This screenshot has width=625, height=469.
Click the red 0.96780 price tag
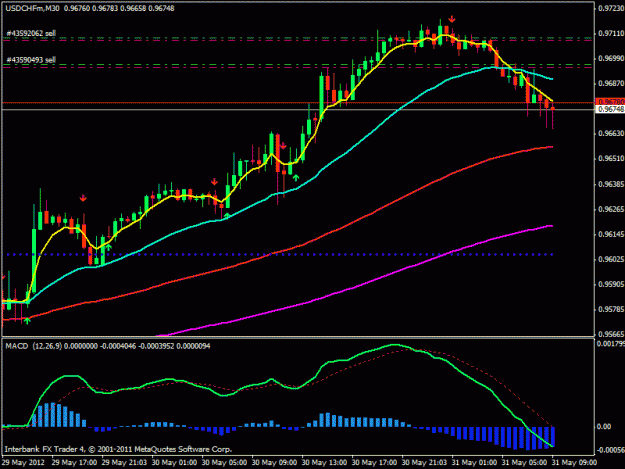click(610, 102)
